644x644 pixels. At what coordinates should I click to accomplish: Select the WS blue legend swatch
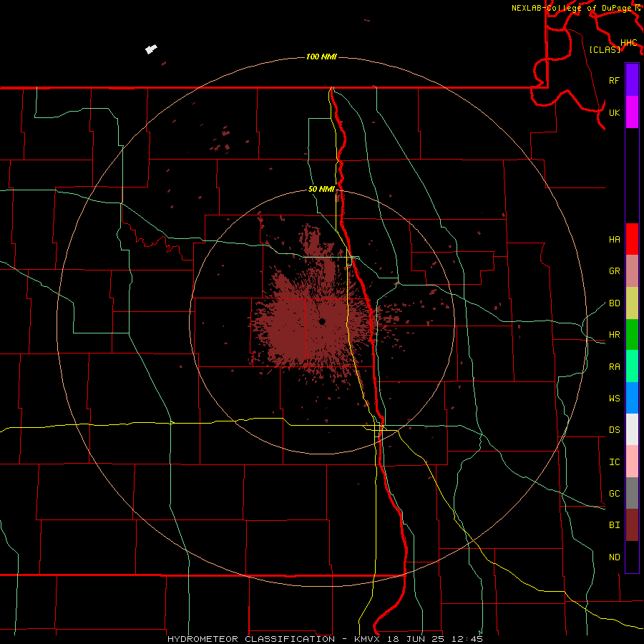632,398
